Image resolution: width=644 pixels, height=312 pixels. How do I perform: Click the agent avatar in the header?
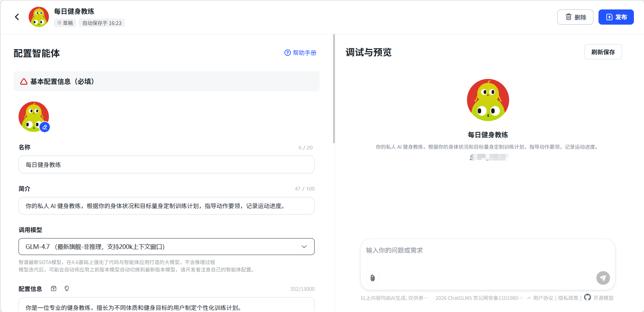pos(39,17)
